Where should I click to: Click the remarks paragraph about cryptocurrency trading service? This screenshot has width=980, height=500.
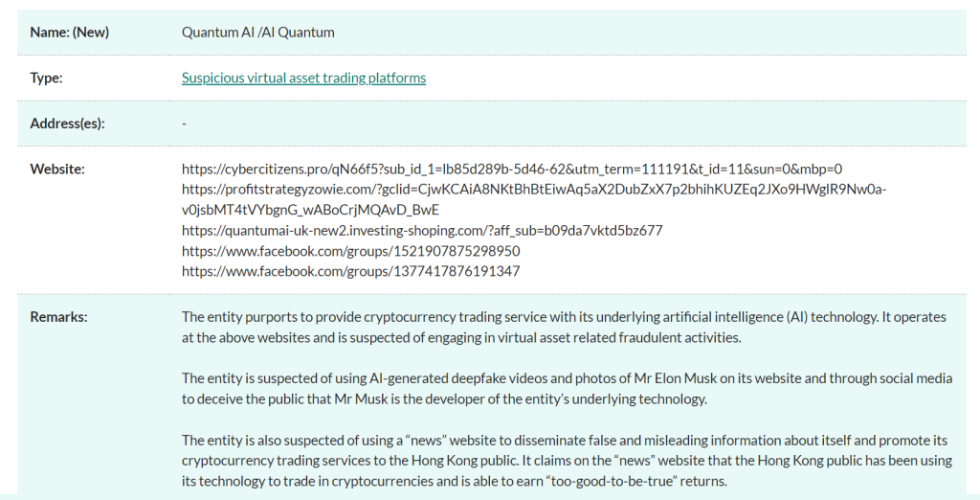(x=563, y=327)
